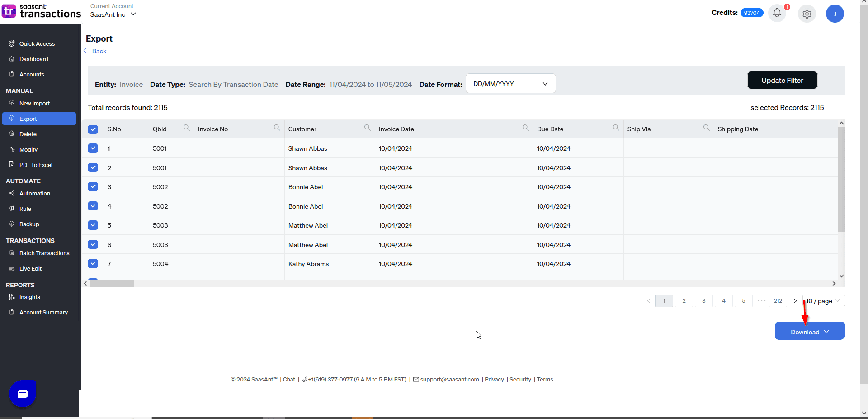Open the Current Account SaasAnt Inc dropdown
Image resolution: width=868 pixels, height=419 pixels.
[113, 14]
